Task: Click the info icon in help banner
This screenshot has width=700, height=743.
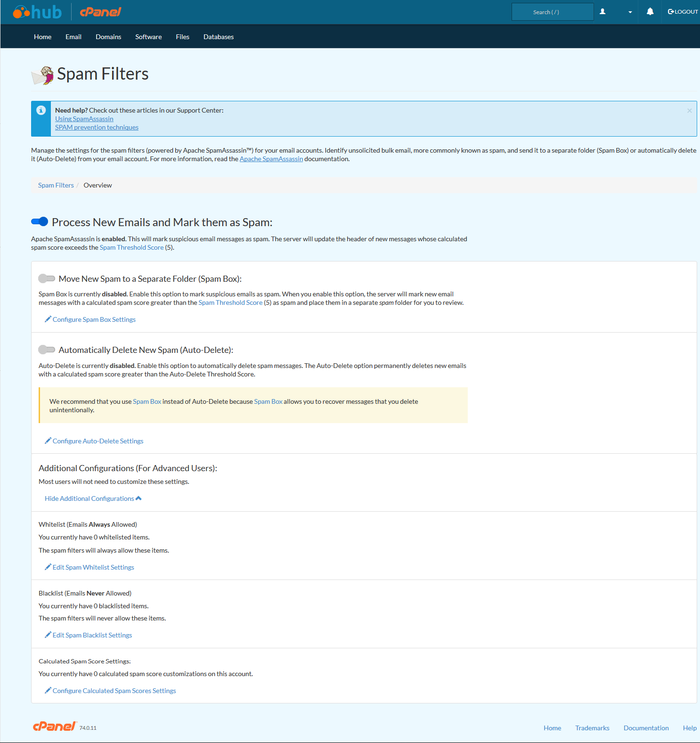Action: point(41,110)
